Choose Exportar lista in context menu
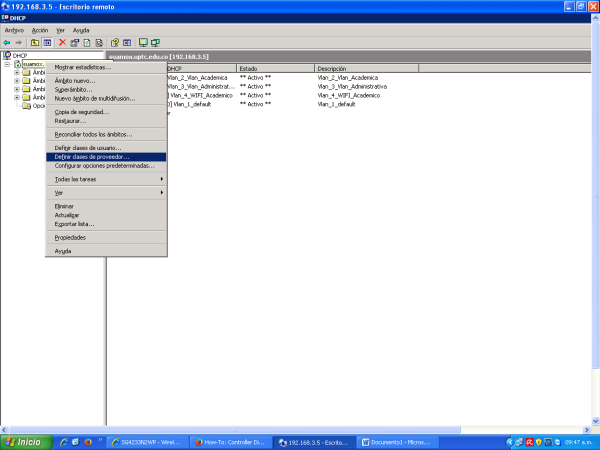 (106, 224)
